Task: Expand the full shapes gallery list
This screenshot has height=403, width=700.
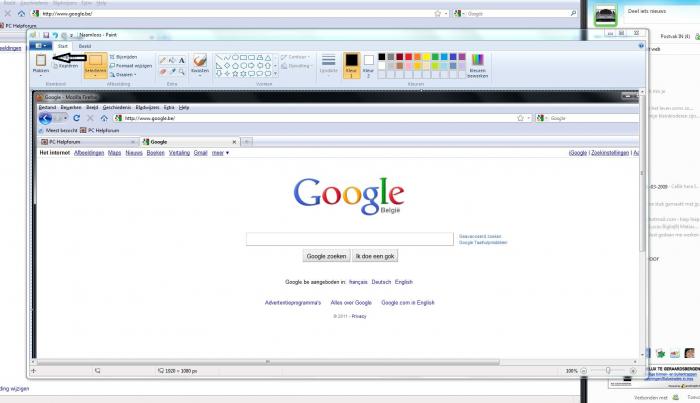Action: click(275, 74)
